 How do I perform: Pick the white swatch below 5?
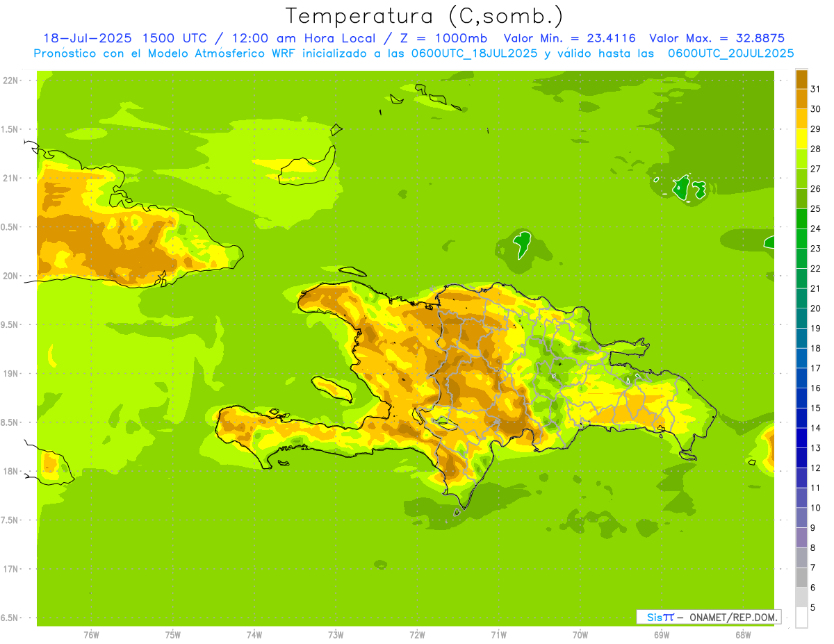point(801,618)
